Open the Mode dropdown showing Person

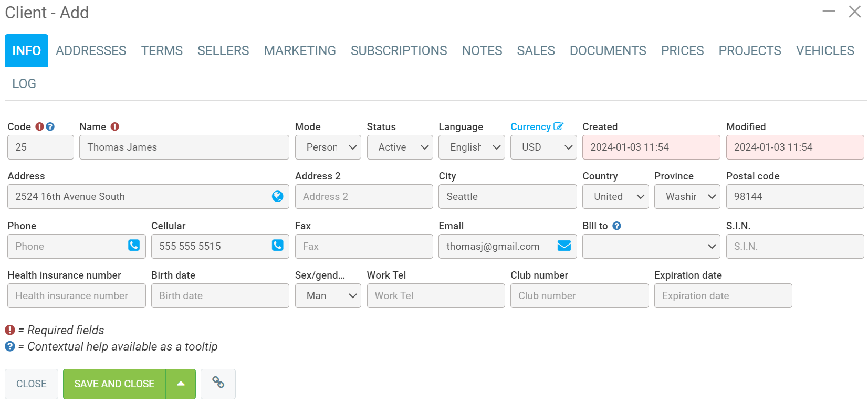328,147
